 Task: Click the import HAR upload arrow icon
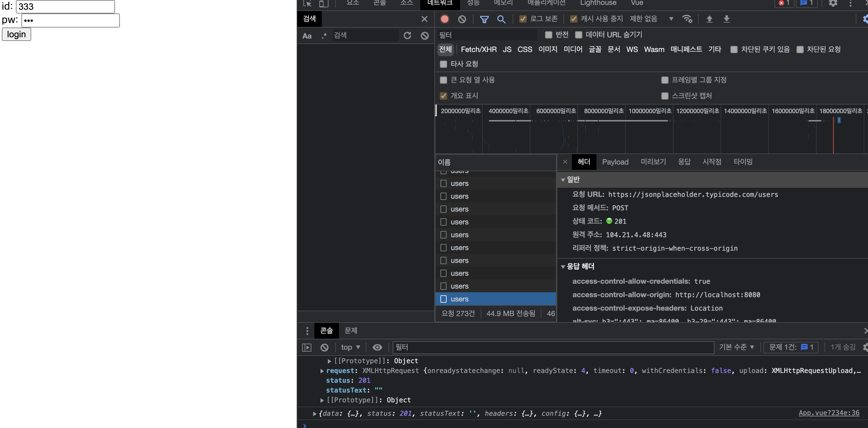pos(709,19)
